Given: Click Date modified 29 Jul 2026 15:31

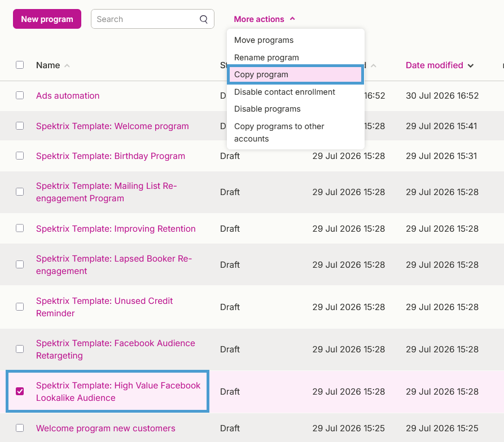Looking at the screenshot, I should pyautogui.click(x=441, y=156).
